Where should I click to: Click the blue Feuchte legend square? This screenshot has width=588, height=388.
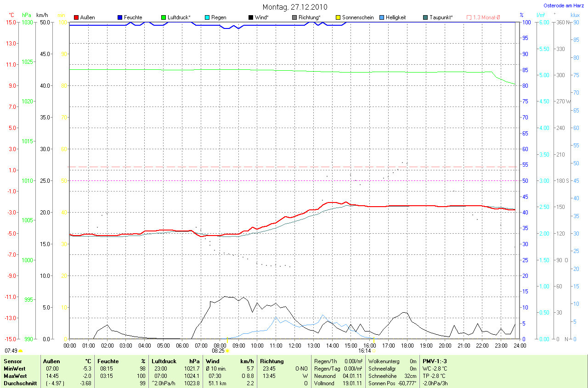pyautogui.click(x=120, y=17)
